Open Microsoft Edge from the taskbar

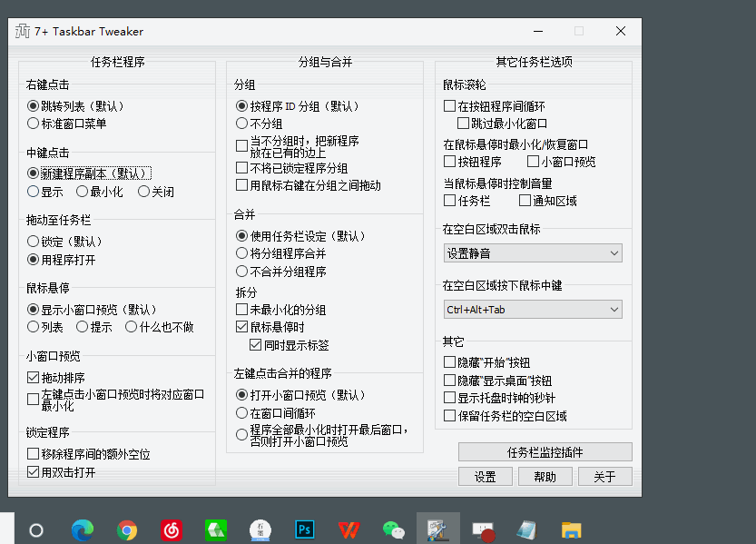click(81, 529)
